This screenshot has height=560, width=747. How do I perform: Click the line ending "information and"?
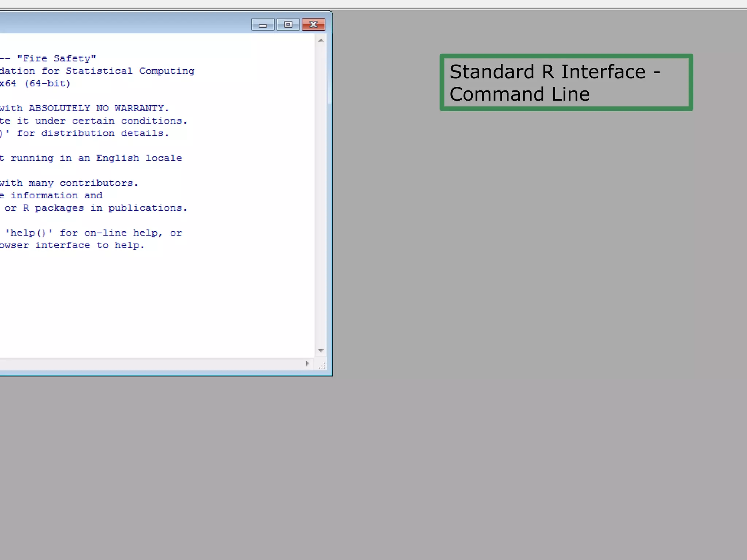pyautogui.click(x=51, y=195)
